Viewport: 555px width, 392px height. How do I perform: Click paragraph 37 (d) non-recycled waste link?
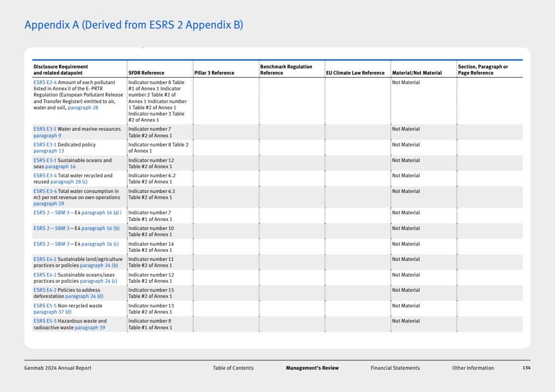52,312
